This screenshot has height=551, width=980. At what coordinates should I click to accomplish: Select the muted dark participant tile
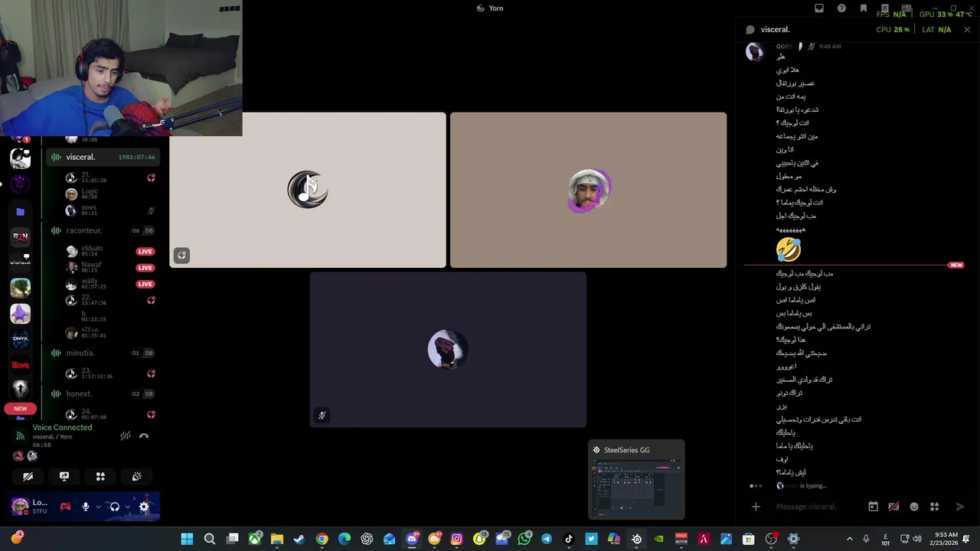(x=448, y=350)
